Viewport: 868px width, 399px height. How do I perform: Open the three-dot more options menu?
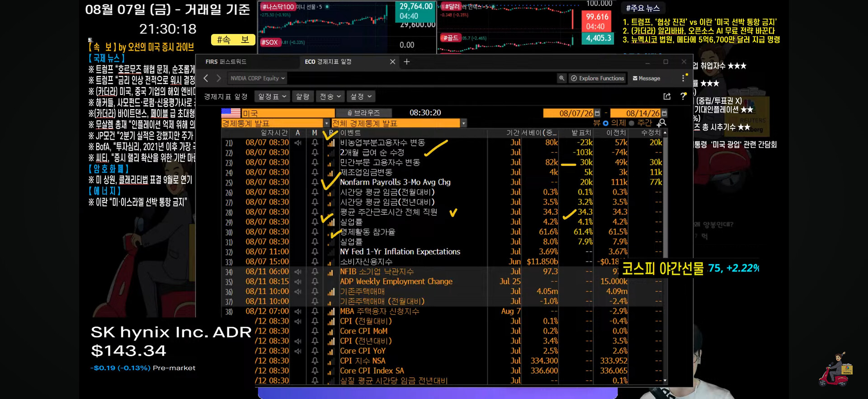coord(683,78)
